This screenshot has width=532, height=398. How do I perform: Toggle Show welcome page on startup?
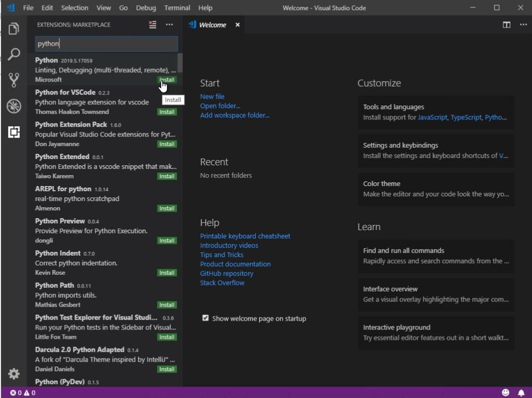205,318
